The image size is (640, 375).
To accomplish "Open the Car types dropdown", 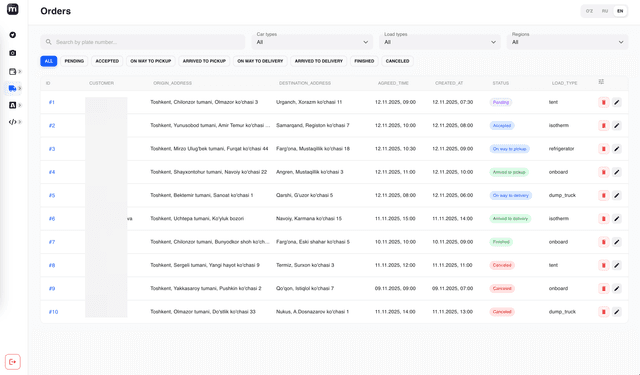I will 312,42.
